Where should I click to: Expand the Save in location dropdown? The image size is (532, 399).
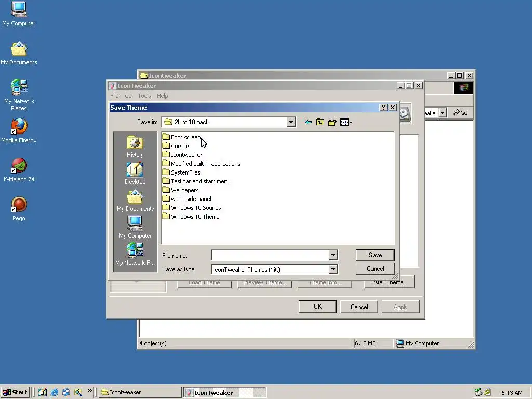click(x=291, y=122)
